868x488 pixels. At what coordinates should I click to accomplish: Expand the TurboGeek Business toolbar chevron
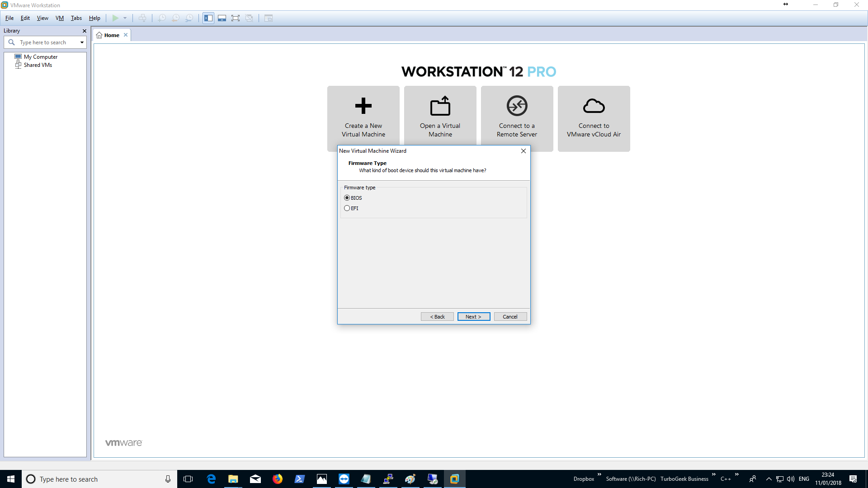(714, 474)
